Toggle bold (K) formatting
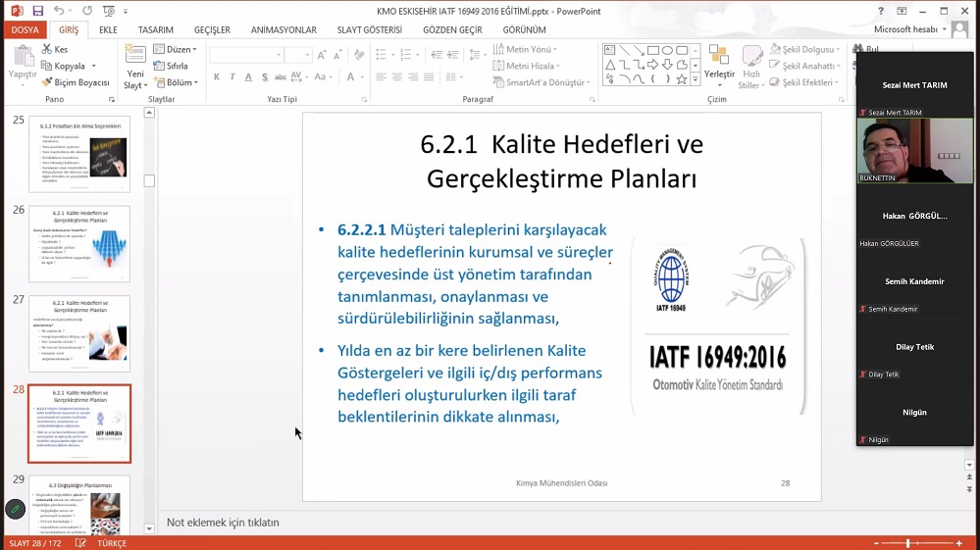Image resolution: width=980 pixels, height=550 pixels. point(216,77)
